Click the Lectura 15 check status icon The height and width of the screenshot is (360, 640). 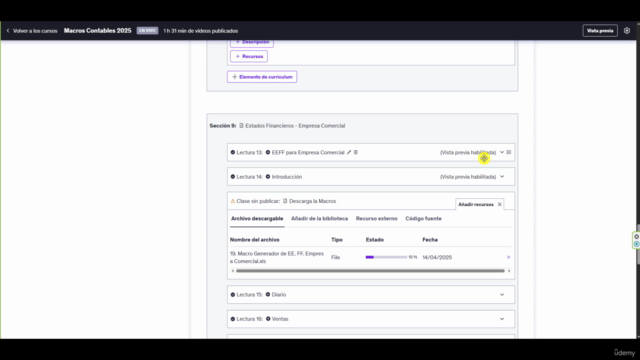[x=233, y=294]
